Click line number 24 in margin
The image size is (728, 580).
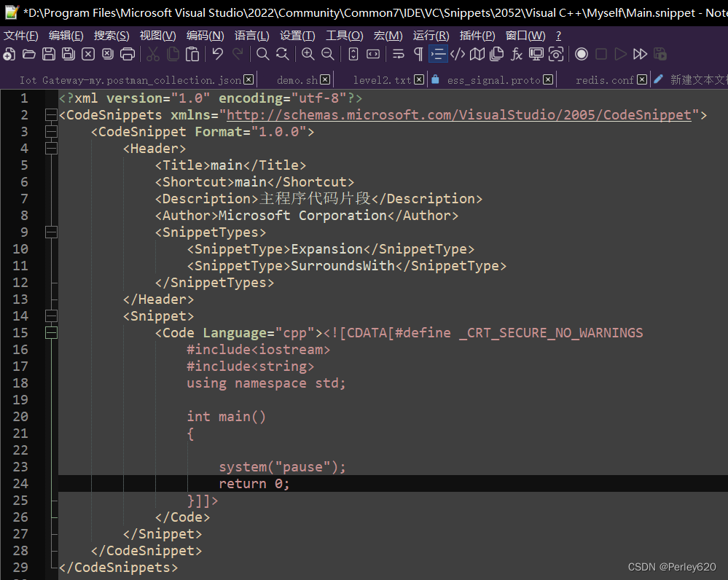tap(20, 483)
